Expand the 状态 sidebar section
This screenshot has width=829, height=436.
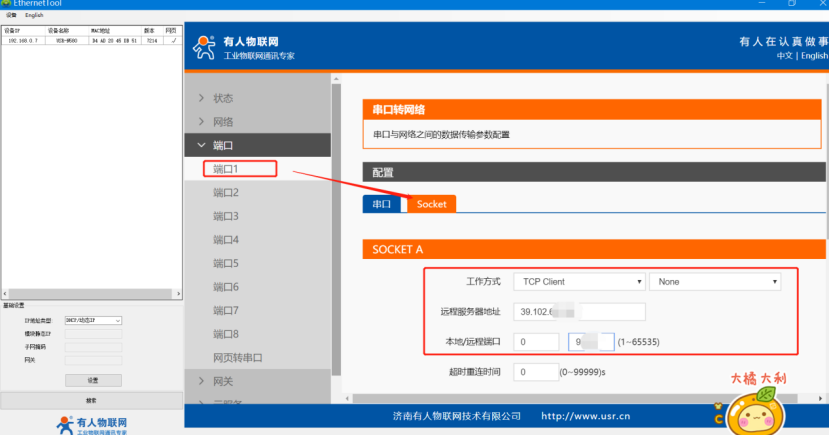(x=222, y=98)
